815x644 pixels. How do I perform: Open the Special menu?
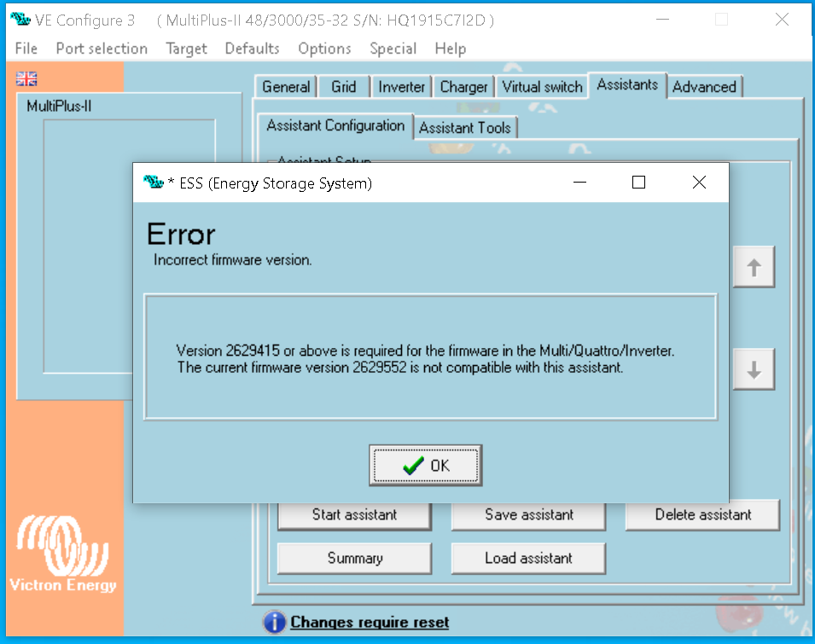pos(393,49)
